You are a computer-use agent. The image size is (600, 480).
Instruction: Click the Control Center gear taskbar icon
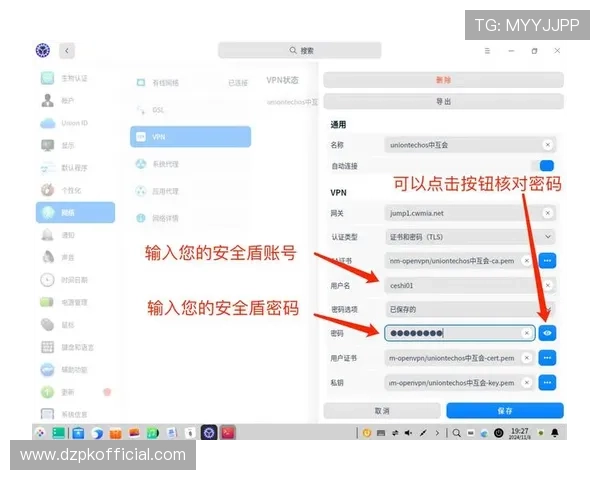pos(209,433)
